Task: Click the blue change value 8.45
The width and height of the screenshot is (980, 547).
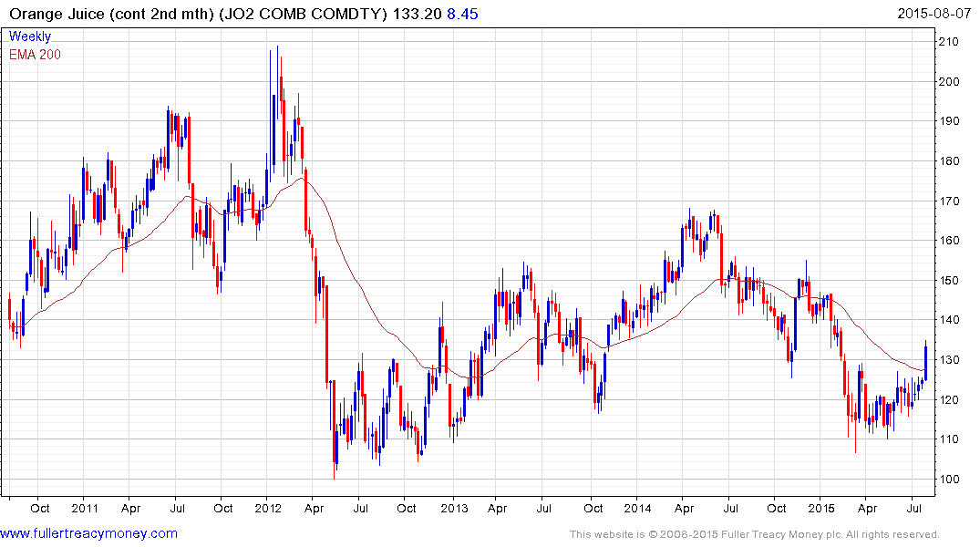Action: [462, 14]
